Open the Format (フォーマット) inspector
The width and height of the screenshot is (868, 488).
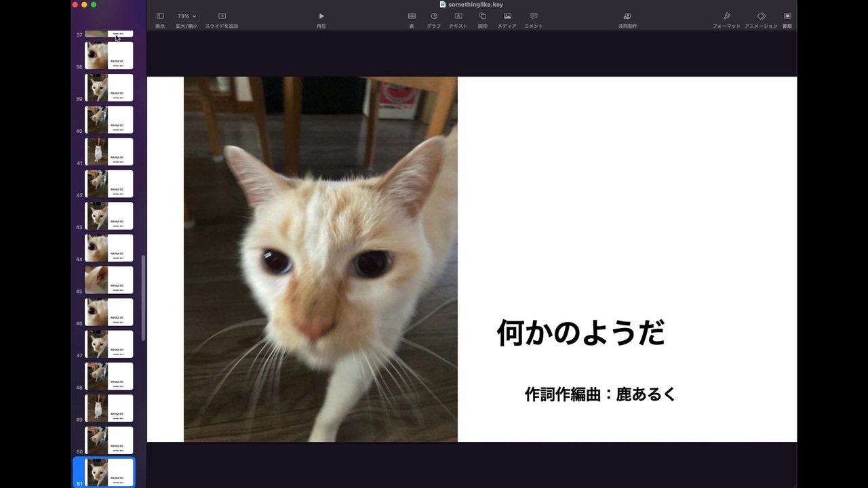pos(726,20)
